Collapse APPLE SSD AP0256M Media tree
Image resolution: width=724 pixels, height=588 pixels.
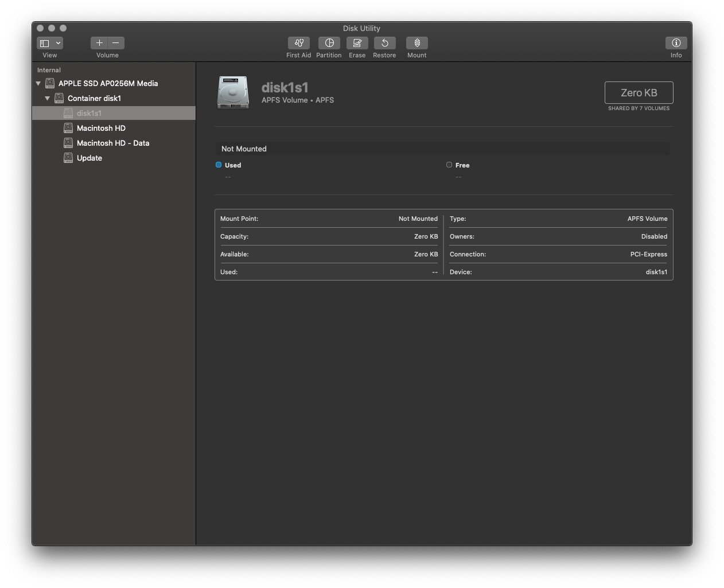38,83
